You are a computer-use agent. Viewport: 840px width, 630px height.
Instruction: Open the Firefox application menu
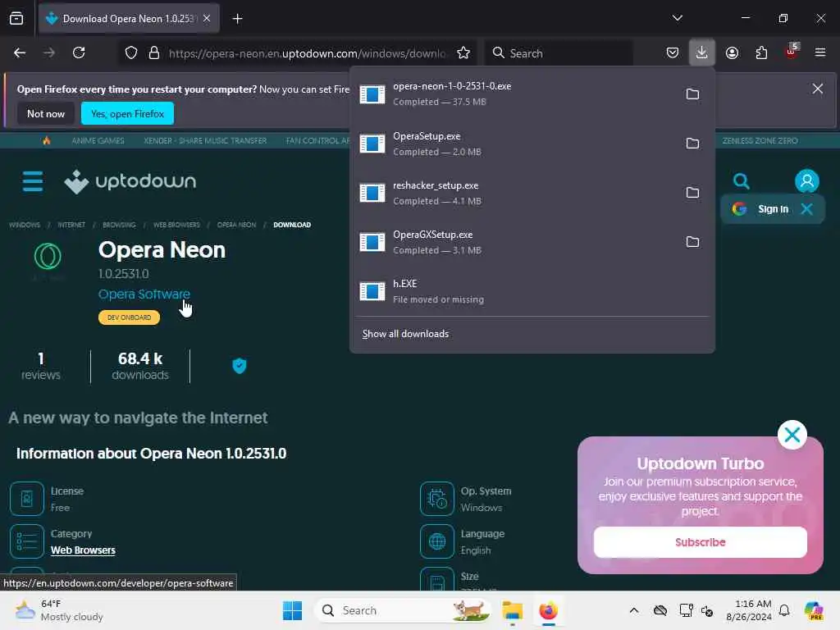[x=820, y=52]
